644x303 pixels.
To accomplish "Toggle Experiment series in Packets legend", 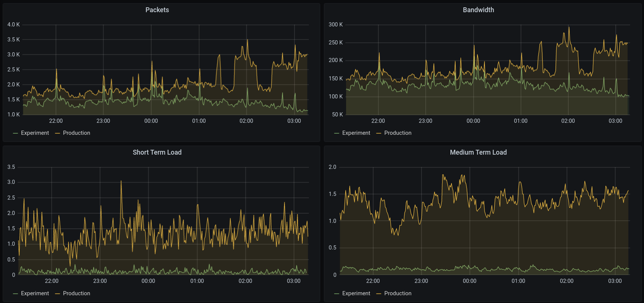I will pos(35,133).
